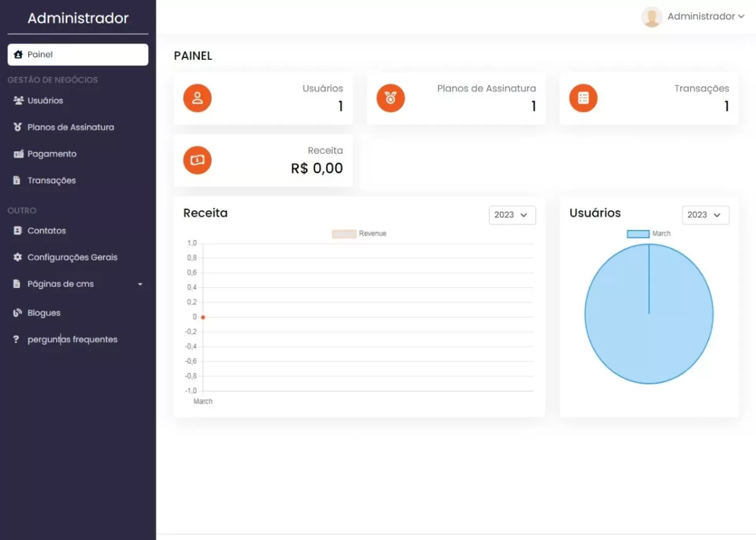Open the Receita chart year dropdown
Screen dimensions: 756x540
512,215
